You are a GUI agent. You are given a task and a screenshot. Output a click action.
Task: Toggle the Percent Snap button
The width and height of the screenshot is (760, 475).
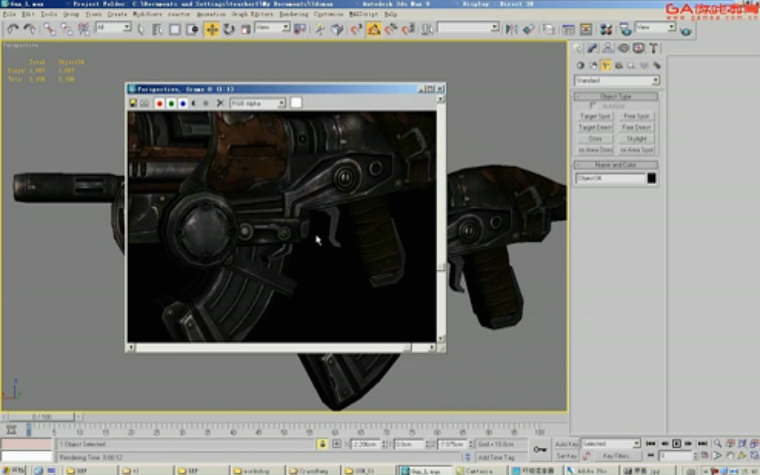pos(391,29)
